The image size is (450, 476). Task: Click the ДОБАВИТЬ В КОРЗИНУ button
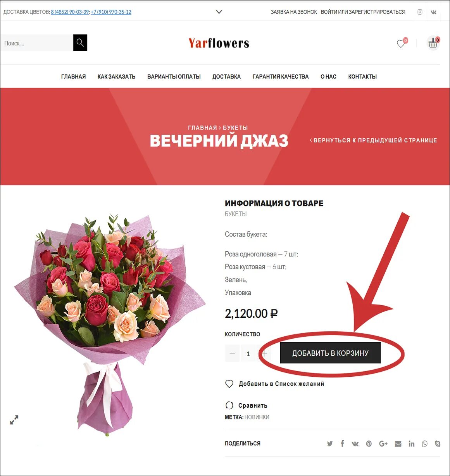(x=330, y=353)
